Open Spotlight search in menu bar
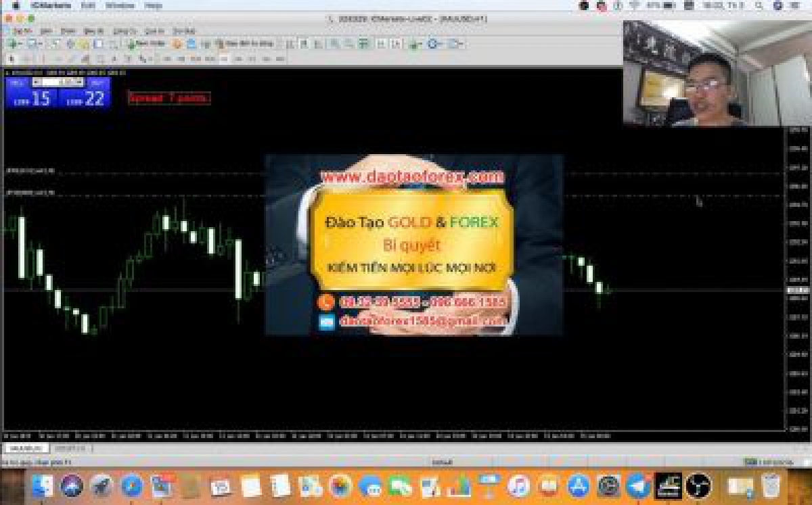812x505 pixels. click(759, 5)
